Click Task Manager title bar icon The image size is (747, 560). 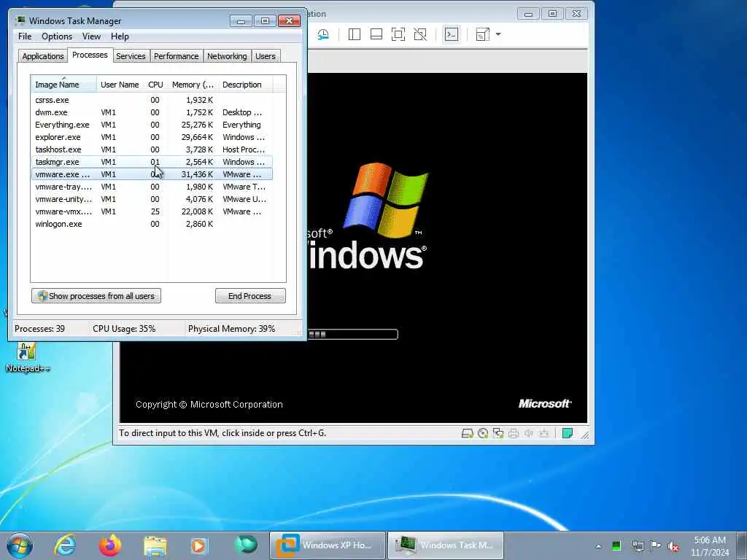tap(20, 20)
